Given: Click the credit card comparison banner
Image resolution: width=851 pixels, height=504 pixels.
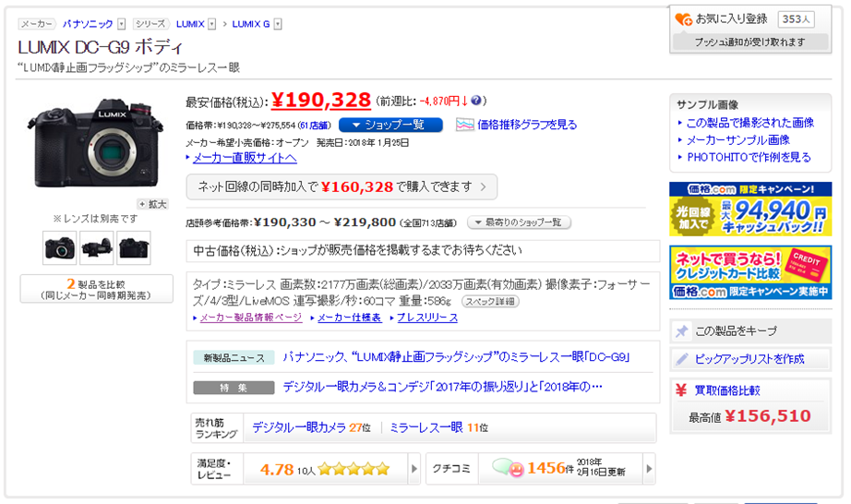Looking at the screenshot, I should click(x=750, y=272).
